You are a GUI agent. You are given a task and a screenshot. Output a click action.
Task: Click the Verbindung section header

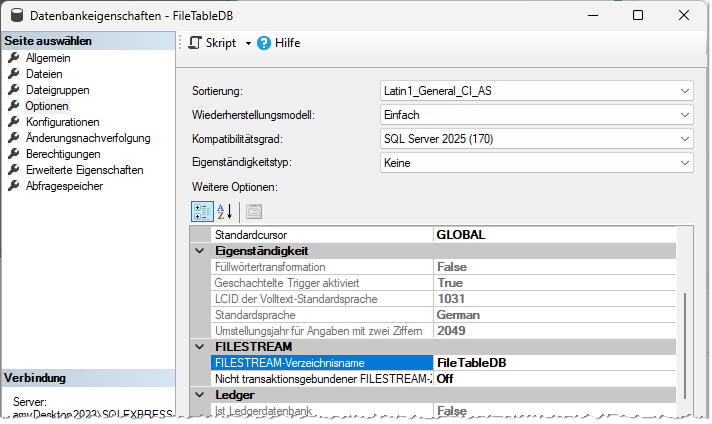click(89, 378)
